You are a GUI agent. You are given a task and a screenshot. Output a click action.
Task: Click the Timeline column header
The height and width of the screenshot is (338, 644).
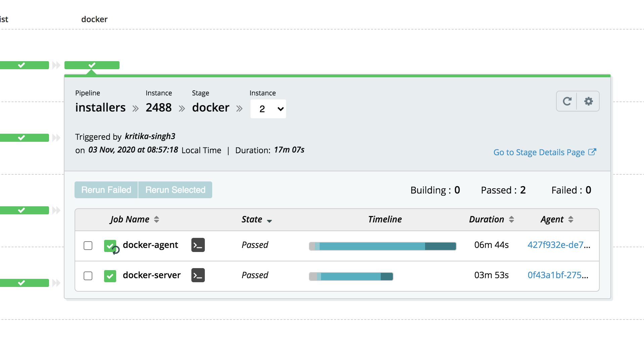[x=385, y=219]
